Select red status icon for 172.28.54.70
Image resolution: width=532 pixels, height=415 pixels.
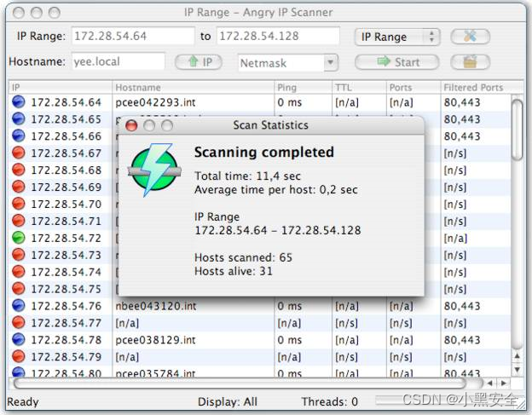point(18,204)
